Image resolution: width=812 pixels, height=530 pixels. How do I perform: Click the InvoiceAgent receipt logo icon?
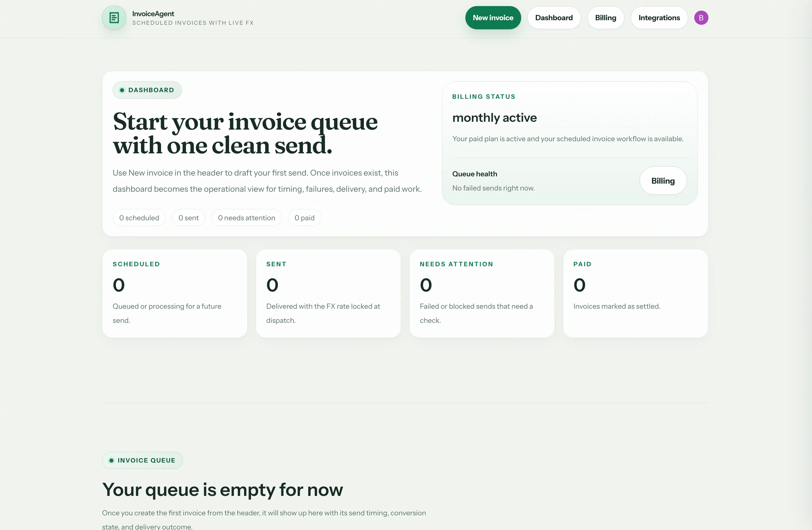pyautogui.click(x=114, y=18)
